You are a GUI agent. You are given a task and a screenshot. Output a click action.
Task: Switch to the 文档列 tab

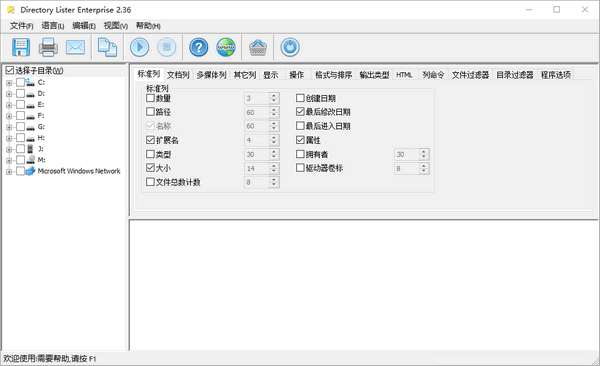pos(178,75)
